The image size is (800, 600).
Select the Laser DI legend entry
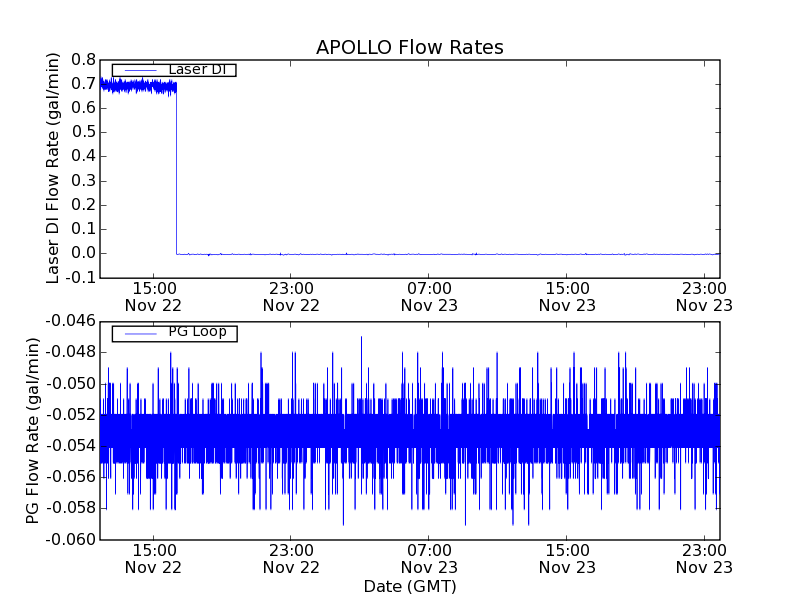click(x=196, y=70)
